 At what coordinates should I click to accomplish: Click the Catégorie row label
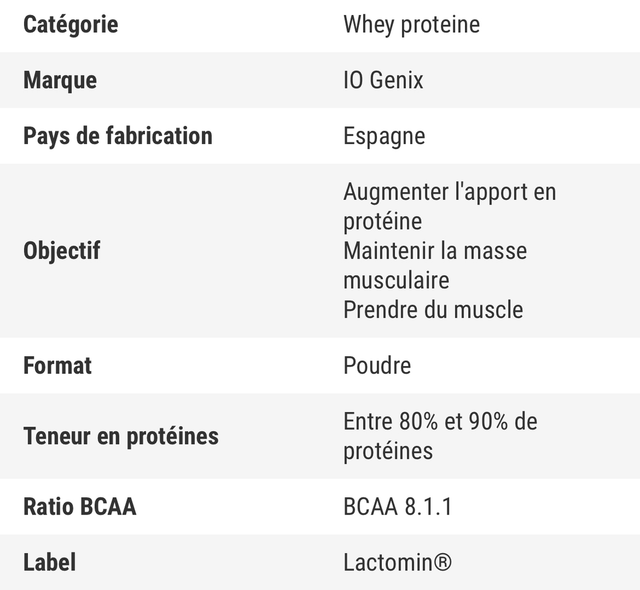click(70, 24)
